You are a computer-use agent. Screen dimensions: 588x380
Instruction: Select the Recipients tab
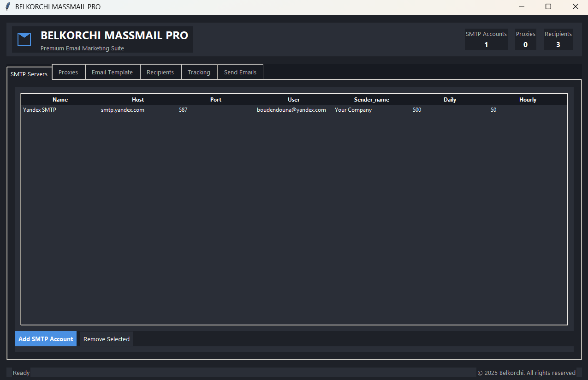160,72
